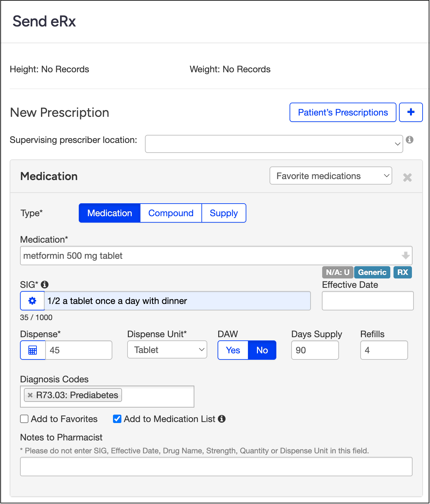Screen dimensions: 430x504
Task: Switch prescription type to Compound
Action: point(171,213)
